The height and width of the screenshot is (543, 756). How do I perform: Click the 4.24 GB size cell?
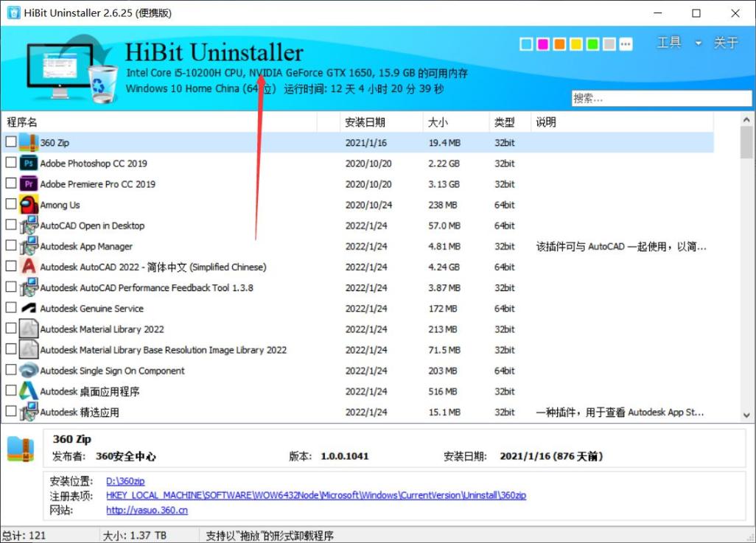[x=444, y=267]
